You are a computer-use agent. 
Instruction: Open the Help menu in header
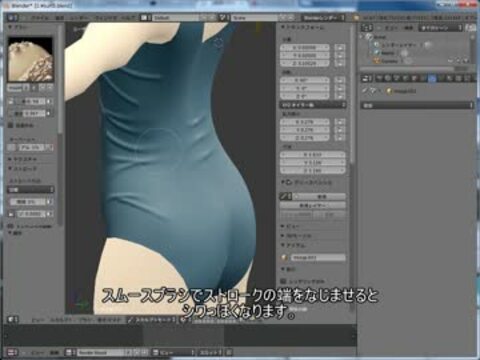(128, 18)
